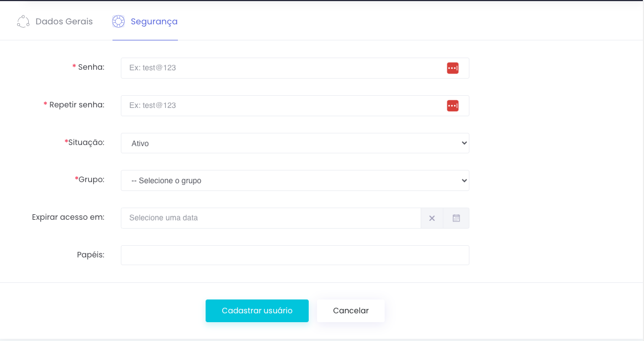Click the Segurança lifebuoy icon

point(118,22)
